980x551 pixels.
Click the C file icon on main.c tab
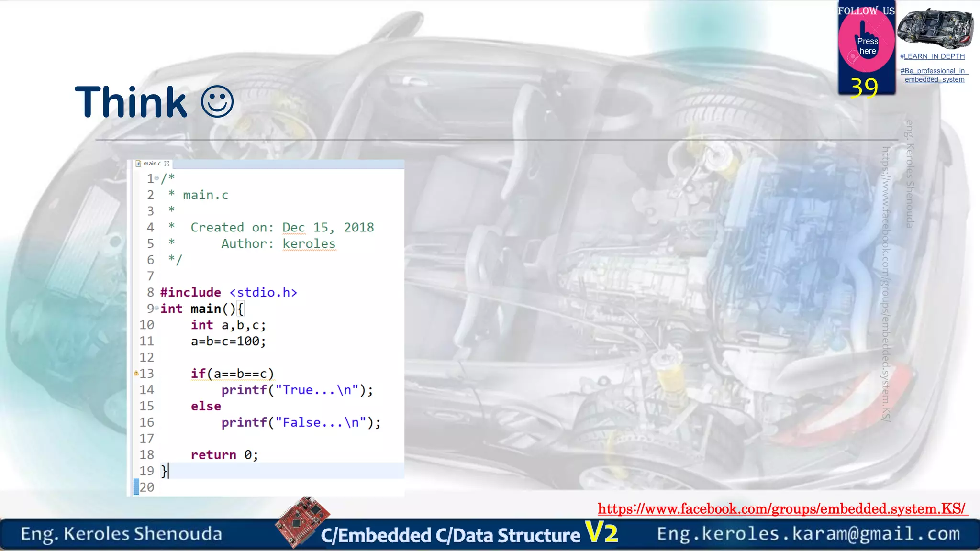point(138,164)
